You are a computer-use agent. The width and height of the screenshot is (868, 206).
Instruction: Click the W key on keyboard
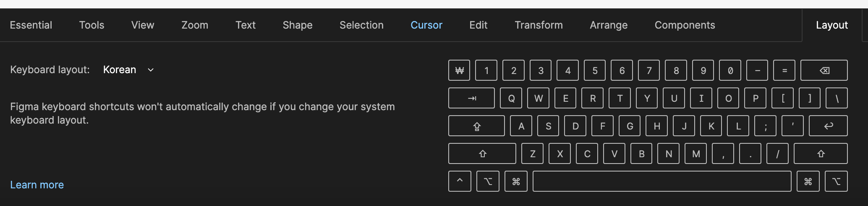(539, 98)
